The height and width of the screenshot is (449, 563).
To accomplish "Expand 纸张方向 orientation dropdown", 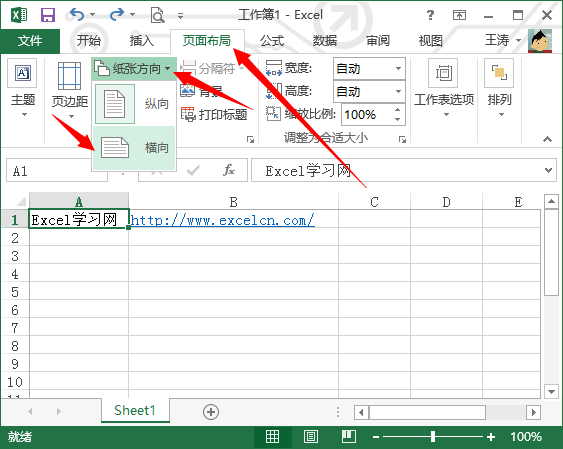I will [x=134, y=68].
